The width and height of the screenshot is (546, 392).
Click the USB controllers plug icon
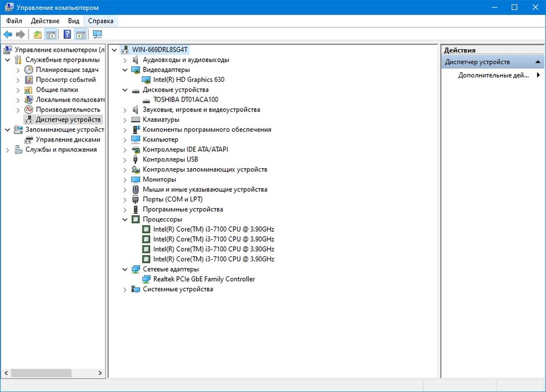pyautogui.click(x=136, y=160)
